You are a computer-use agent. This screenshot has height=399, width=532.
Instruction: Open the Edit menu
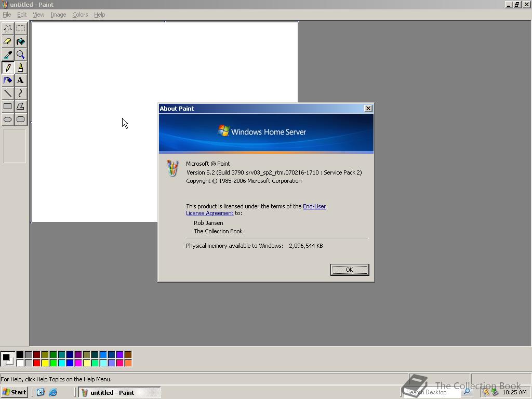[22, 15]
